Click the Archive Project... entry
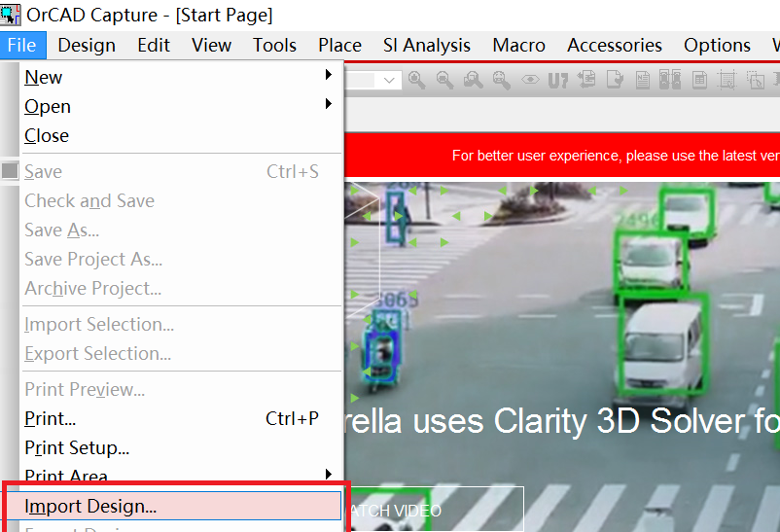Screen dimensions: 780x532 tap(182, 288)
